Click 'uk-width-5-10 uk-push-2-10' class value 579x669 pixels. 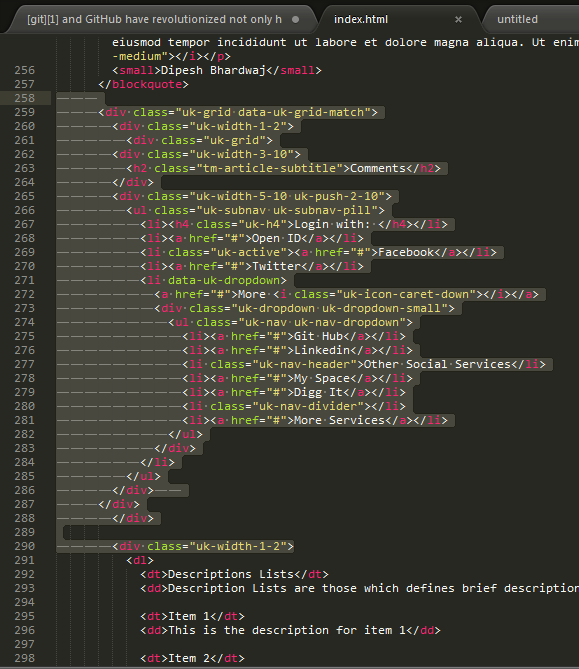tap(287, 196)
